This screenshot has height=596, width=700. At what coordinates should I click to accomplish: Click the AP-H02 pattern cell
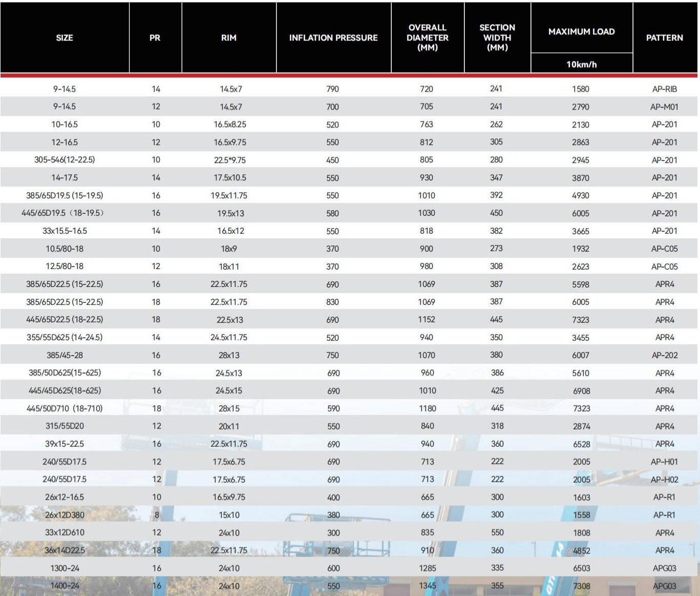coord(665,480)
